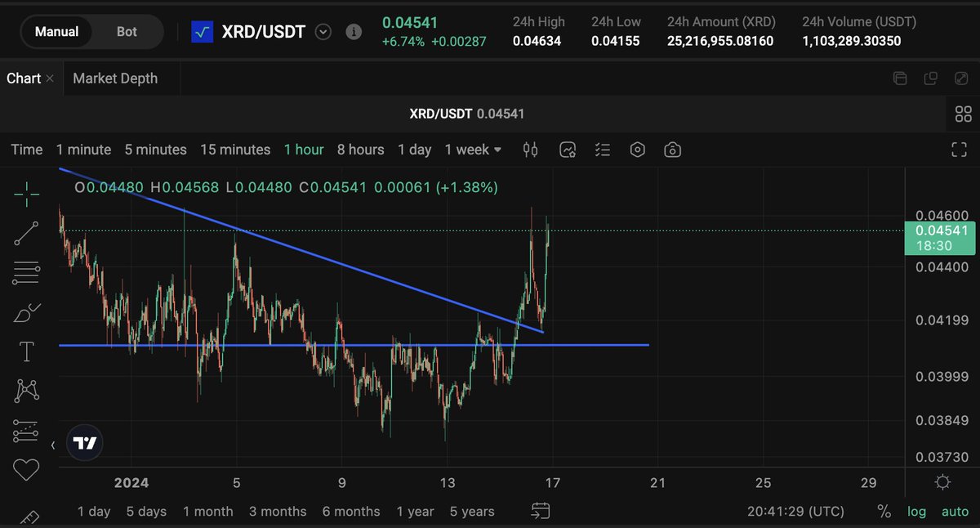980x528 pixels.
Task: Select the 5 minutes interval
Action: click(x=155, y=150)
